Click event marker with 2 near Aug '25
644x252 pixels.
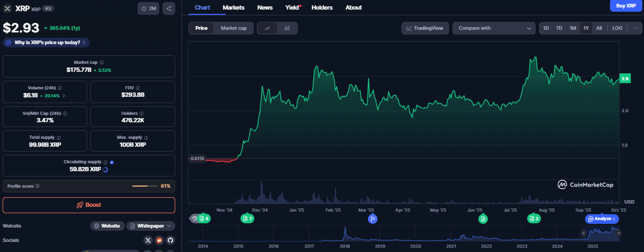[534, 219]
